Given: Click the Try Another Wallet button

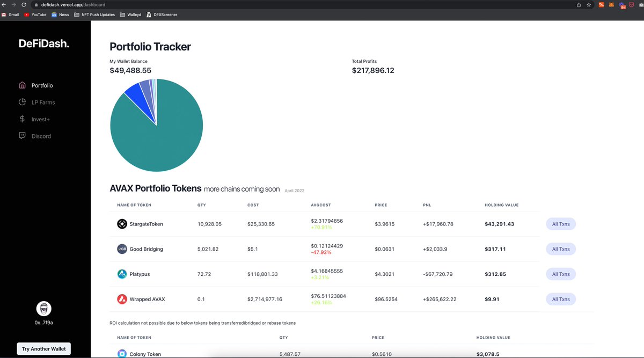Looking at the screenshot, I should [x=44, y=349].
